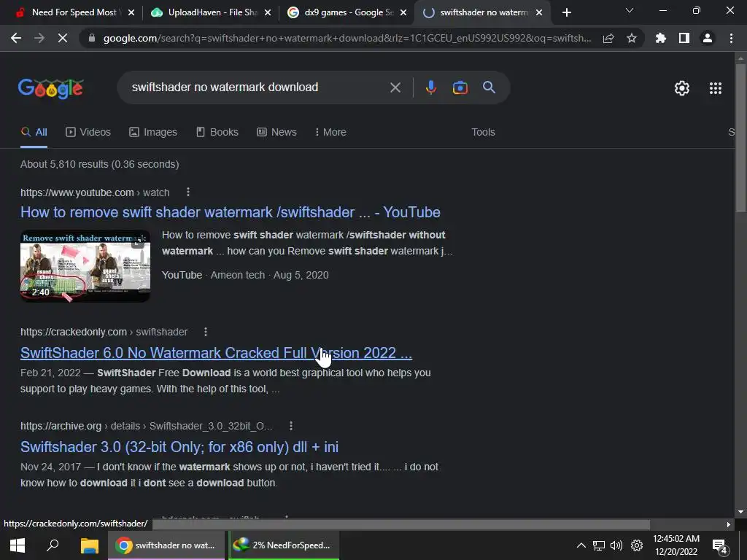Click the crackedonly.com swiftshader URL breadcrumb
This screenshot has height=560, width=747.
pyautogui.click(x=104, y=332)
